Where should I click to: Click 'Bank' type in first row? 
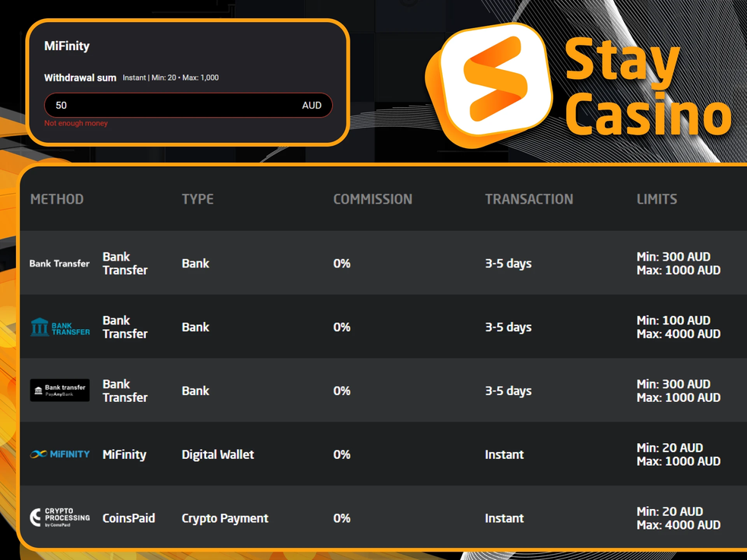tap(195, 264)
